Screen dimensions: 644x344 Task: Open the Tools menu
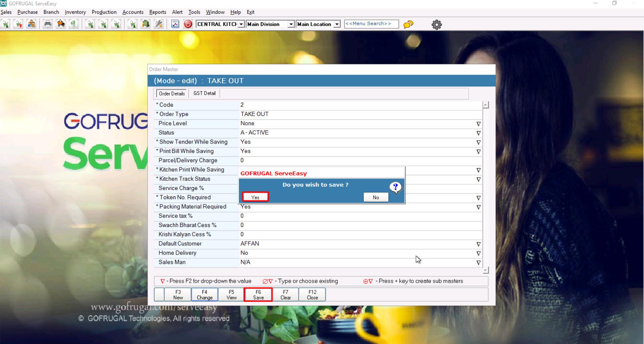(x=194, y=12)
